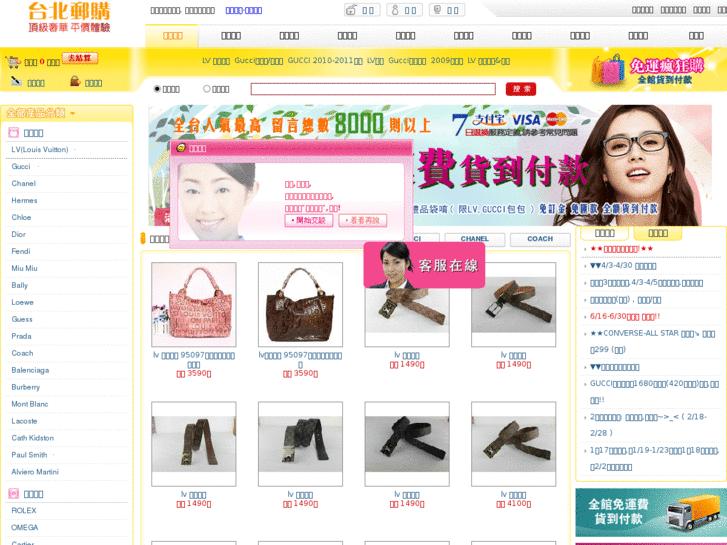Select the first search radio option
The height and width of the screenshot is (545, 727).
point(157,89)
